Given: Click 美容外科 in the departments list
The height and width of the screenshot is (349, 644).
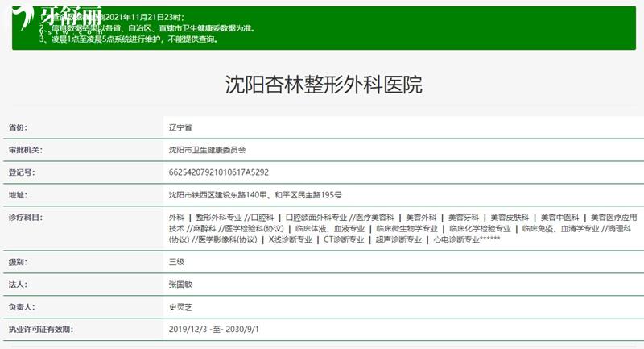Looking at the screenshot, I should (421, 218).
